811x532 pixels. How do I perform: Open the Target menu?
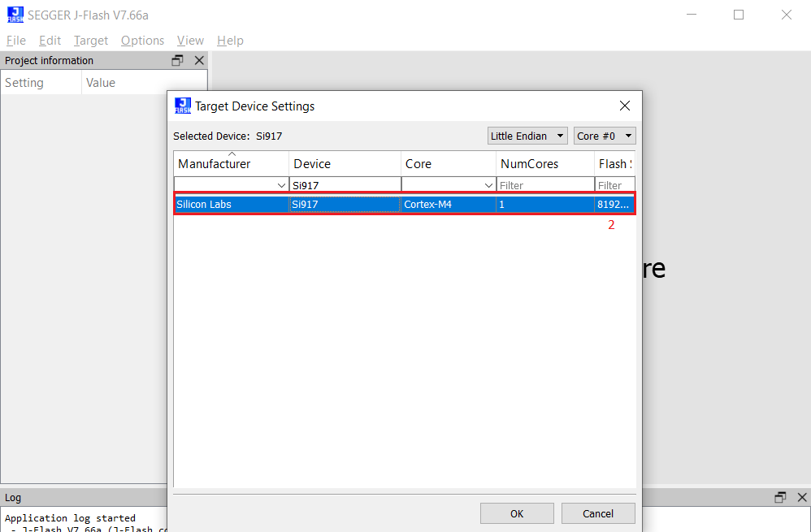pos(90,41)
